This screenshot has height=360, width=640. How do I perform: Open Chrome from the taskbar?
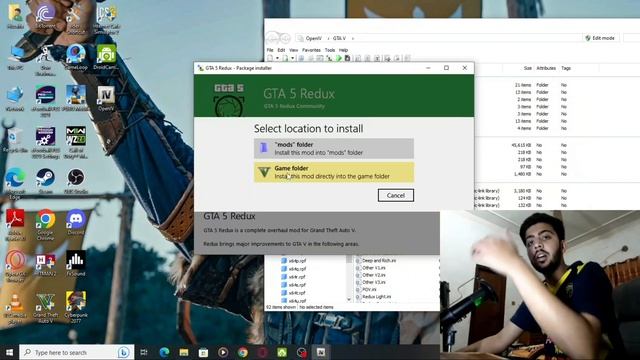pyautogui.click(x=242, y=352)
